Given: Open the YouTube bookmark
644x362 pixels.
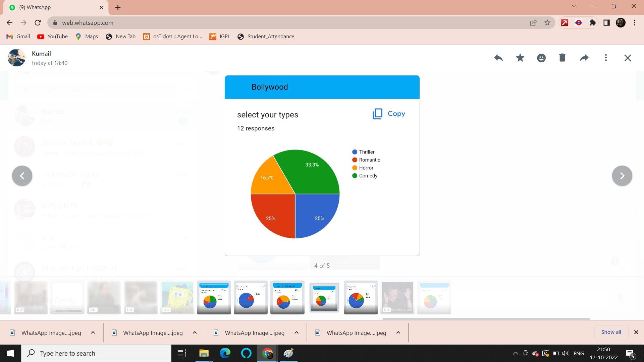Looking at the screenshot, I should pyautogui.click(x=52, y=37).
